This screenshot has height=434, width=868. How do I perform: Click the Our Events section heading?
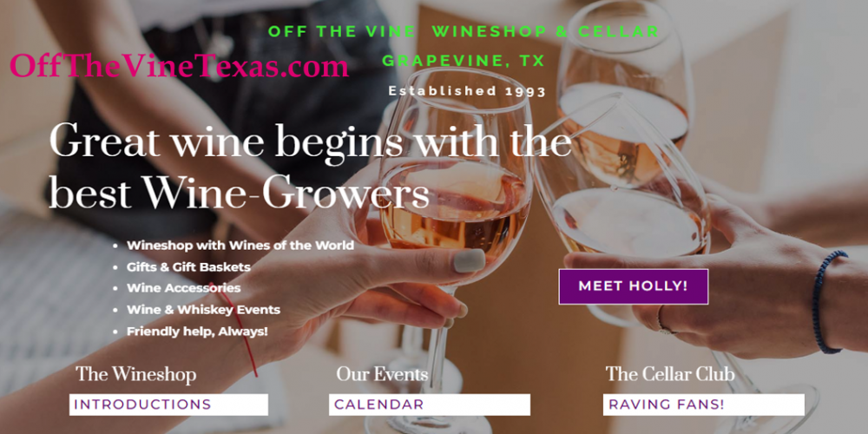(x=382, y=374)
